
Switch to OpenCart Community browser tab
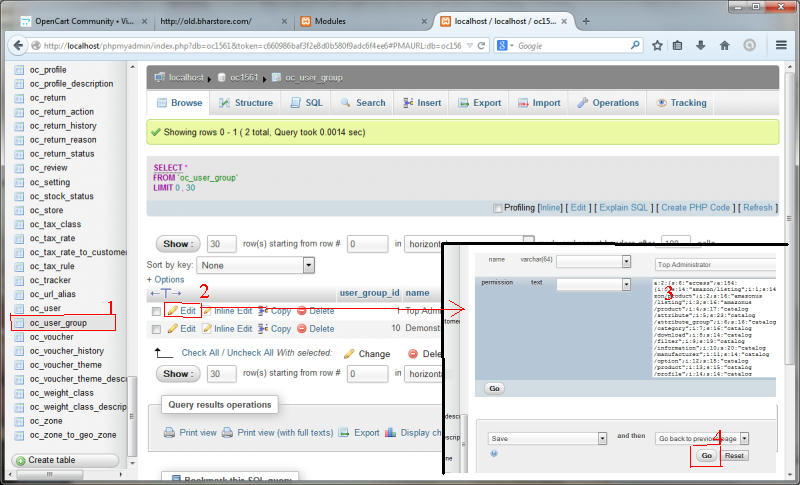click(x=84, y=21)
